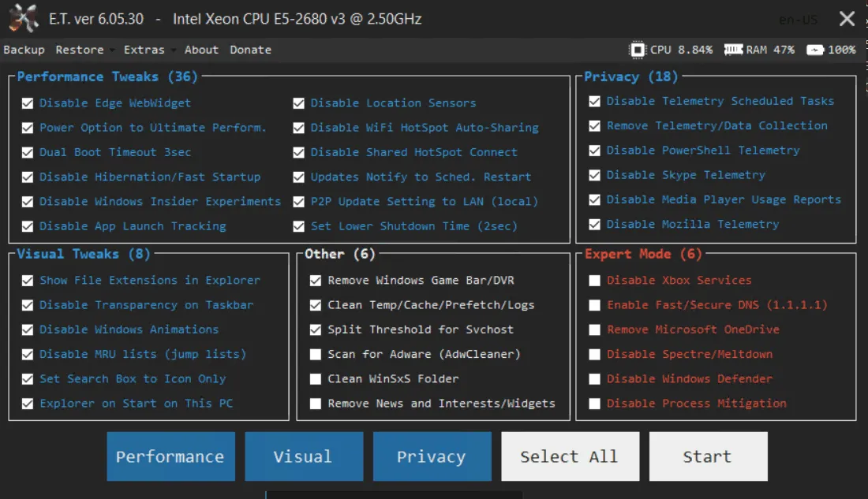Toggle Disable Location Sensors checkbox
Viewport: 868px width, 499px height.
[298, 103]
